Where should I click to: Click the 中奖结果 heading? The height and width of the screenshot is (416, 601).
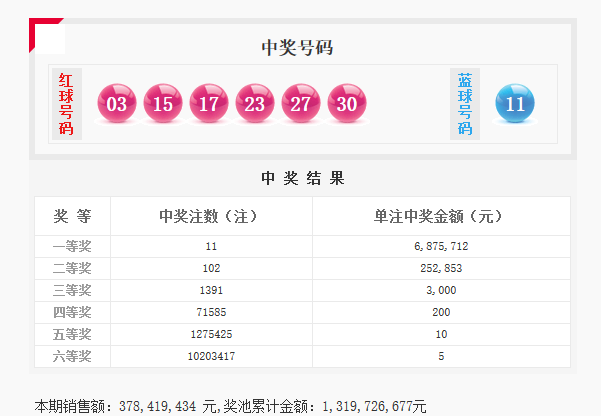(x=303, y=178)
